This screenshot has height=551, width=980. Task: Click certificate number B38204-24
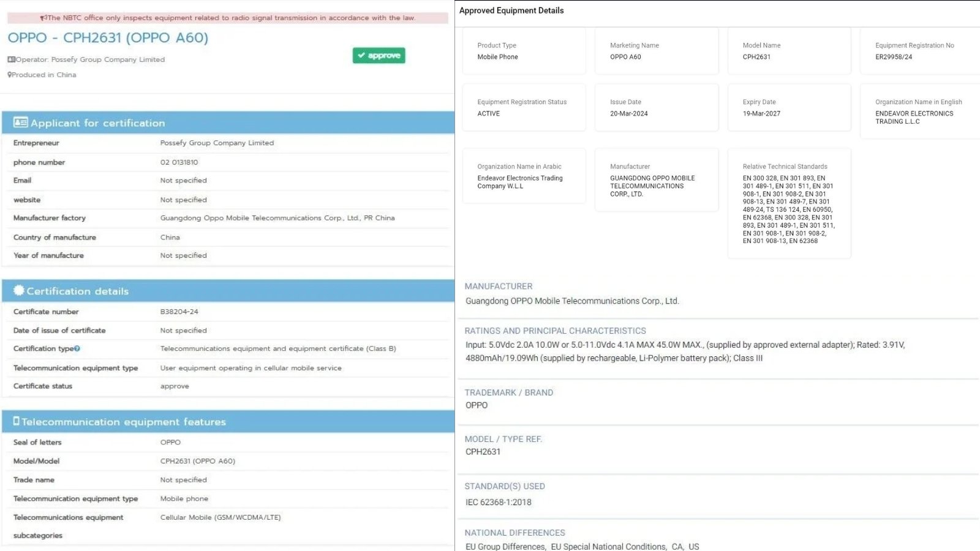pos(179,312)
